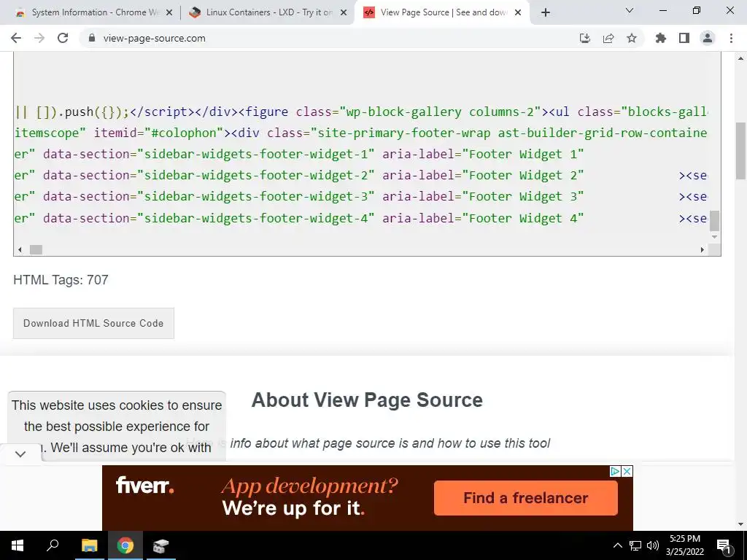Click the wp-block-gallery code line
Image resolution: width=747 pixels, height=560 pixels.
360,112
